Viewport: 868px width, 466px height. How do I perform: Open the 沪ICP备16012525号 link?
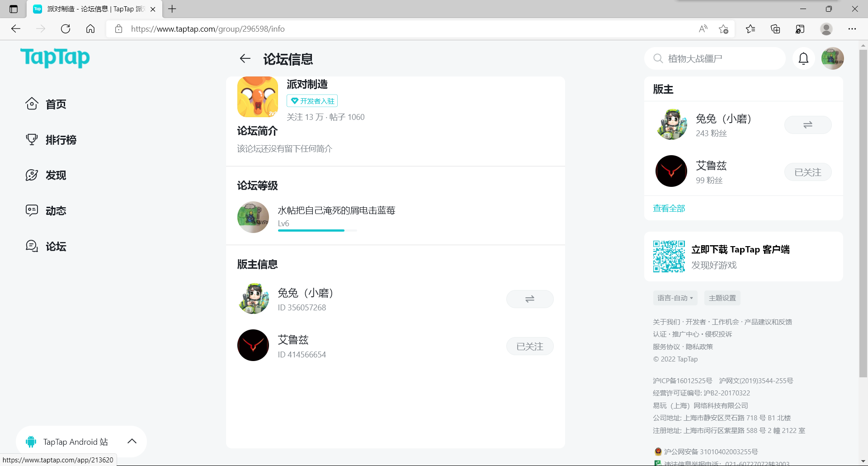tap(683, 380)
